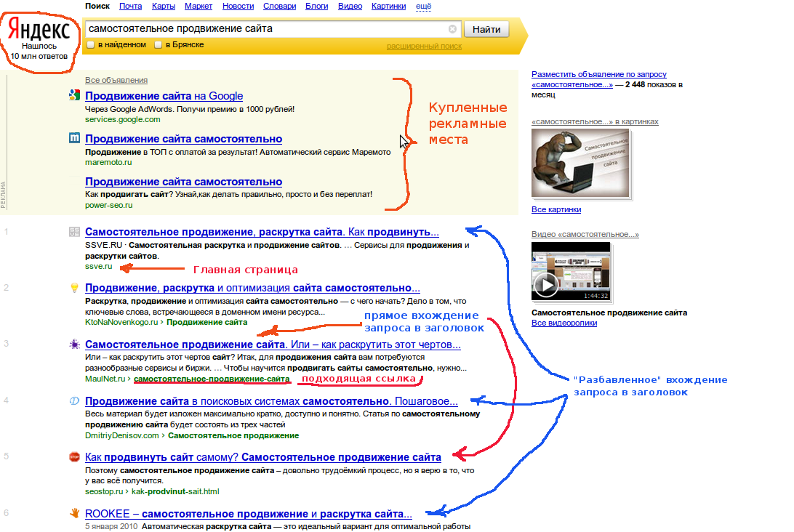Screen dimensions: 794x532
Task: Open the maremoto.ru ad title link
Action: 184,139
